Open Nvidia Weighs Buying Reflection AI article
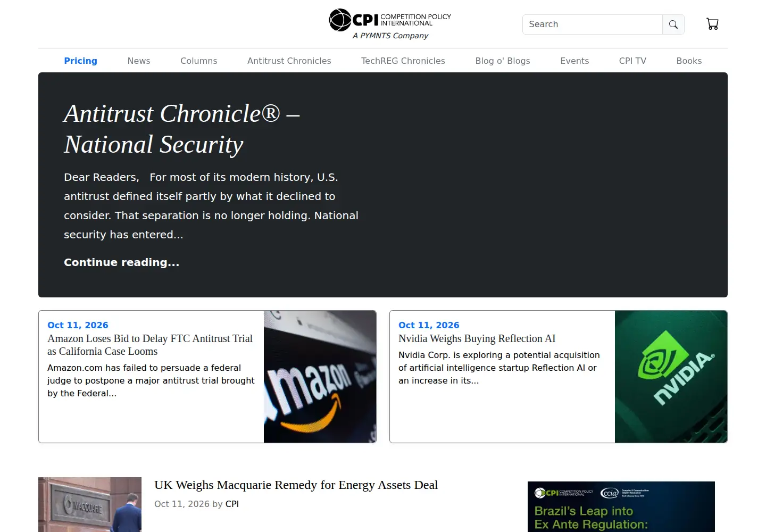This screenshot has width=766, height=532. pyautogui.click(x=477, y=338)
